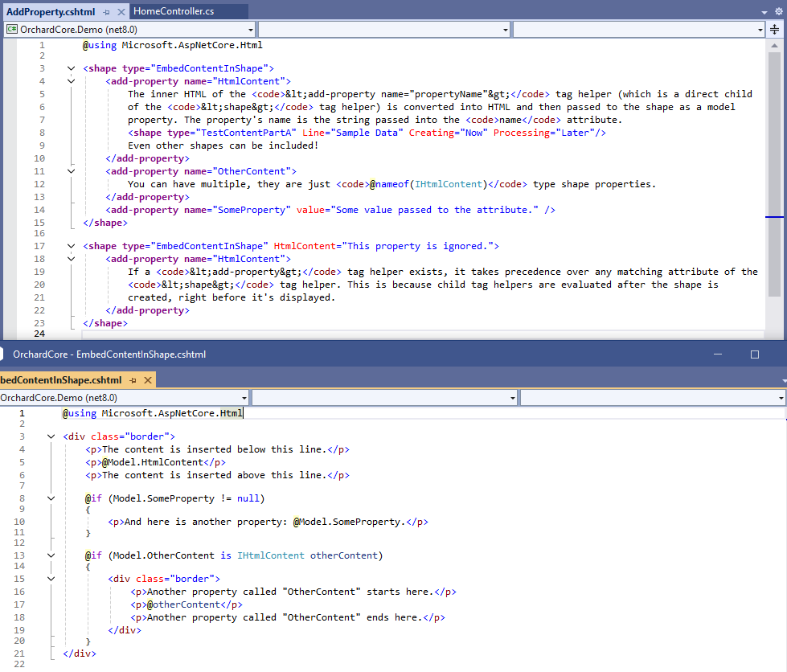This screenshot has width=787, height=672.
Task: Collapse div border block at line 3 in EmbedContentInShape
Action: coord(51,436)
